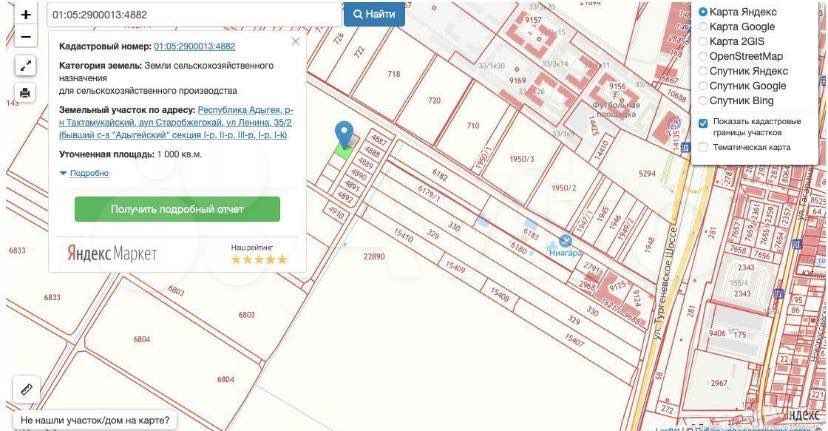The image size is (828, 431).
Task: Close the parcel info popup
Action: (295, 41)
